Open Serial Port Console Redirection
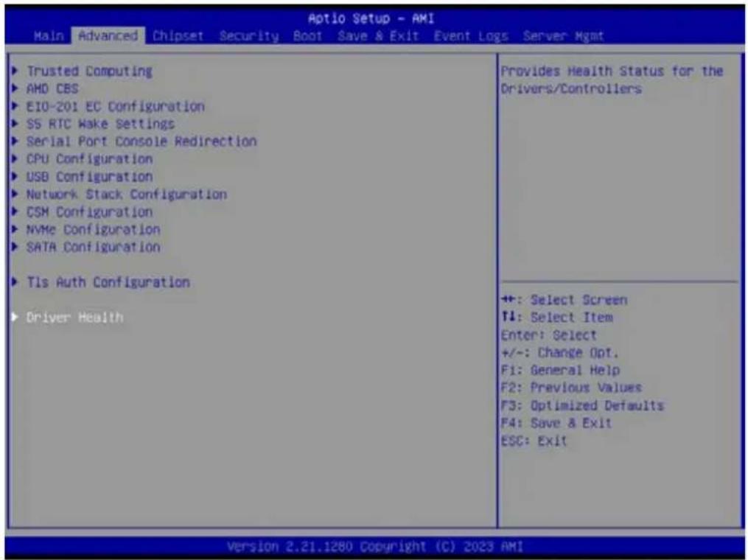Image resolution: width=748 pixels, height=560 pixels. point(141,141)
